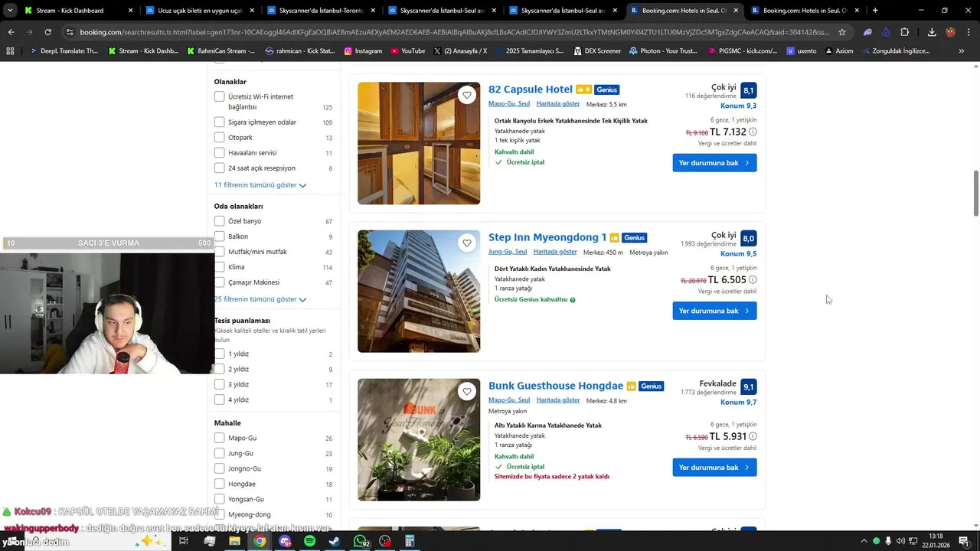Open the Chrome apps grid icon
The width and height of the screenshot is (980, 551).
[x=10, y=51]
